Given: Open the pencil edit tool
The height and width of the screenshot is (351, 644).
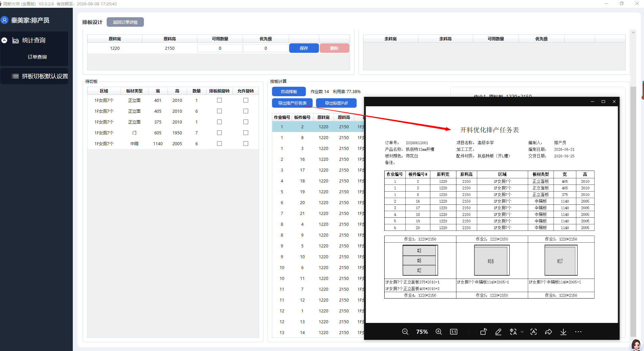Looking at the screenshot, I should click(x=498, y=332).
